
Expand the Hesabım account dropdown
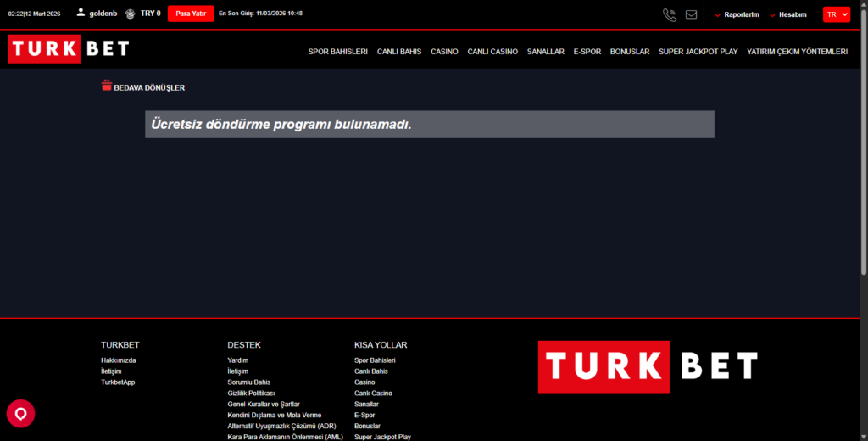(x=787, y=14)
